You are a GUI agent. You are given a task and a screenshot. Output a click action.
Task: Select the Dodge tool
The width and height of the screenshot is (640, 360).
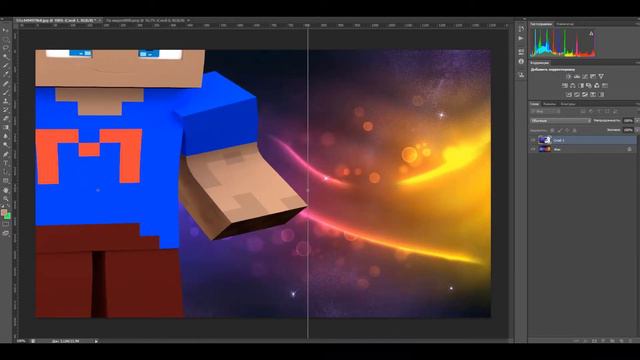click(6, 145)
